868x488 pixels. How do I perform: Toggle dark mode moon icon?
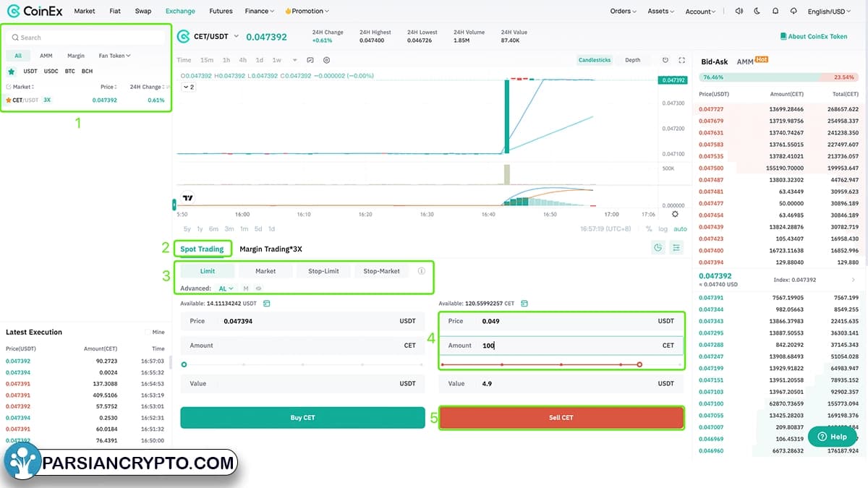757,11
